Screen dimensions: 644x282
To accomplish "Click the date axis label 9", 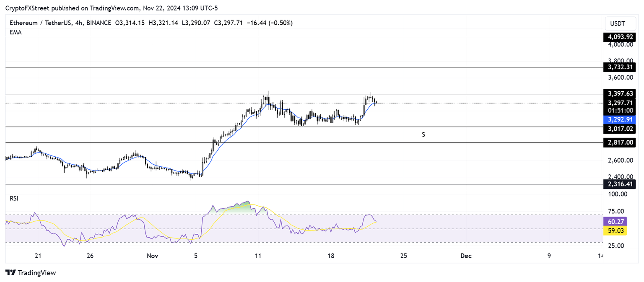I will point(549,256).
